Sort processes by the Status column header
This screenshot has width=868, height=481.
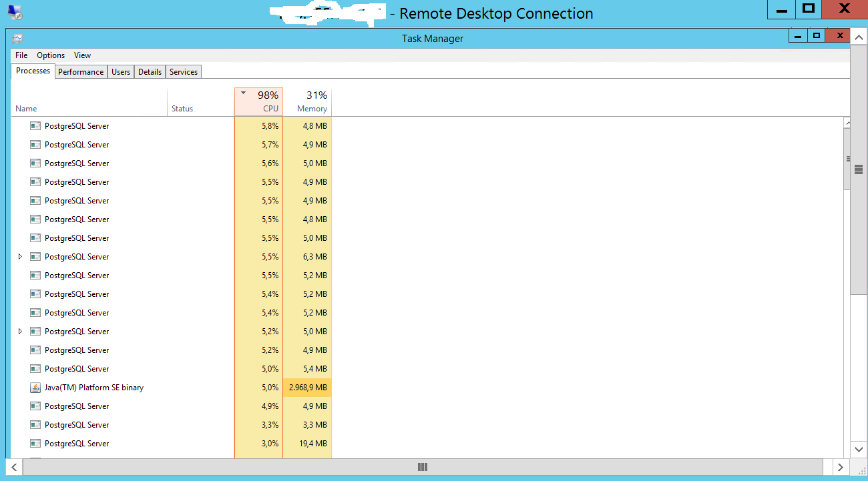point(201,103)
